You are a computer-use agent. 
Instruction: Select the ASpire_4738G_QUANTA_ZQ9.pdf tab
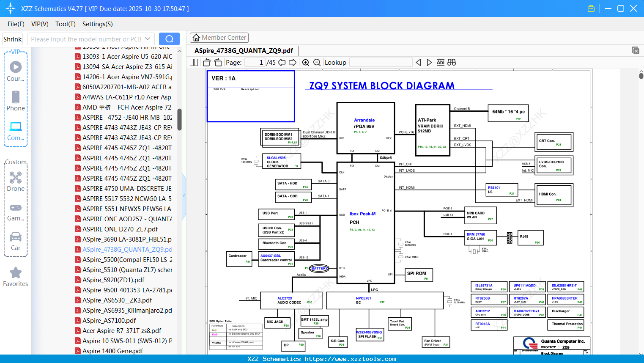[244, 51]
